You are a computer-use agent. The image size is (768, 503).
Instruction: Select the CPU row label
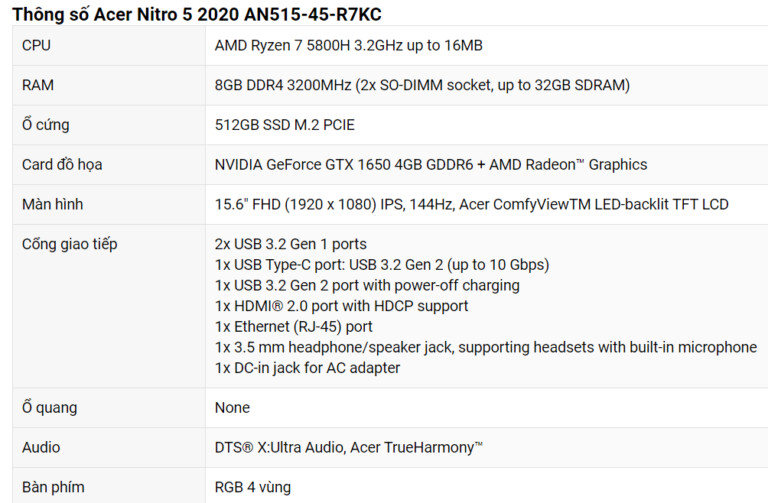click(x=36, y=45)
